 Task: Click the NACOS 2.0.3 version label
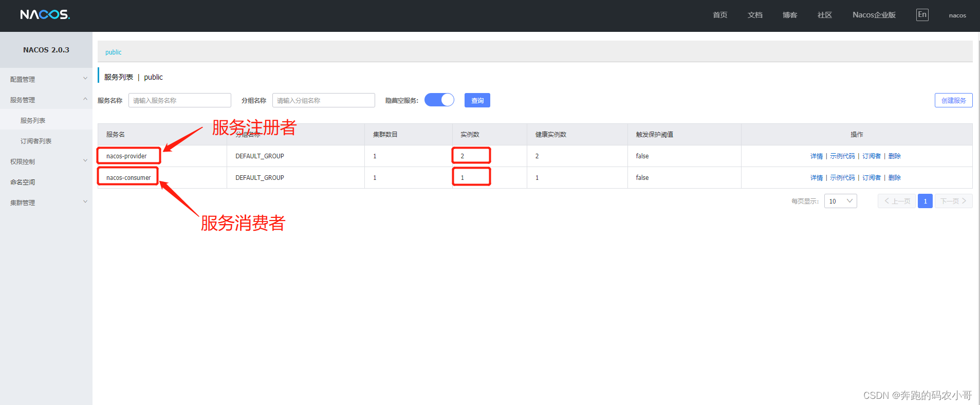point(46,50)
